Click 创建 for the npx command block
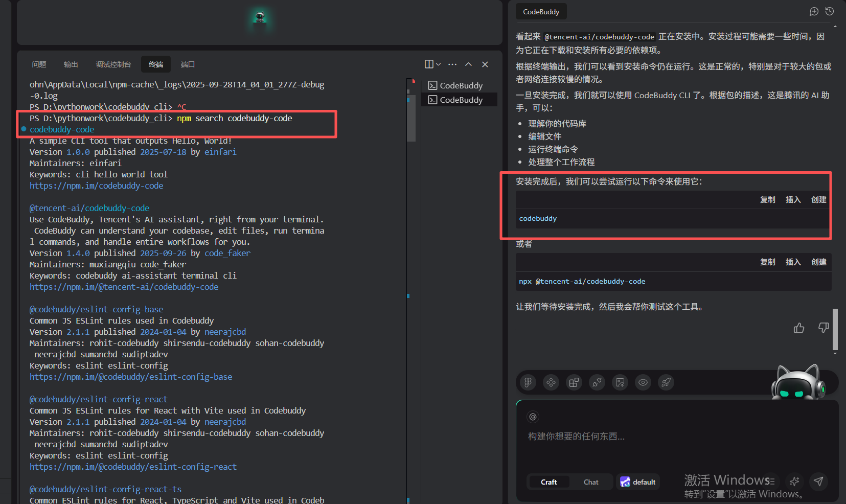The image size is (846, 504). pyautogui.click(x=819, y=262)
